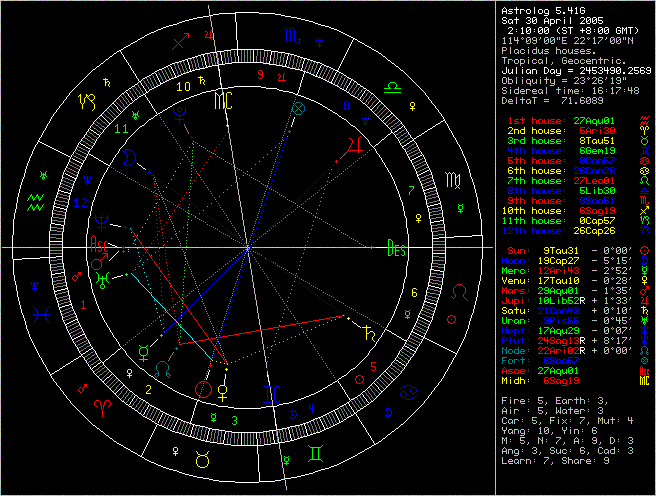The image size is (656, 496).
Task: Click the red Jupiter glyph inside the chart
Action: coord(351,143)
